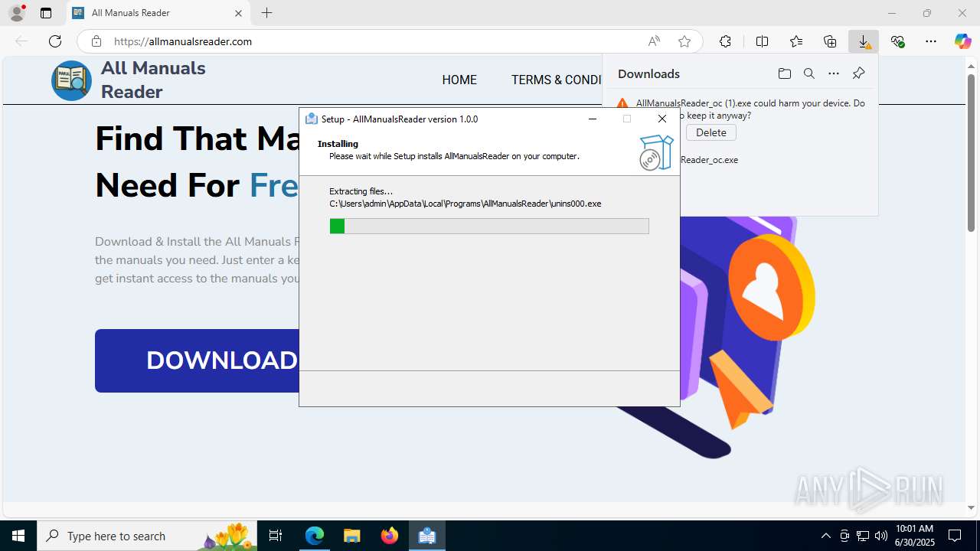Open volume control tray icon
This screenshot has width=980, height=551.
[881, 536]
